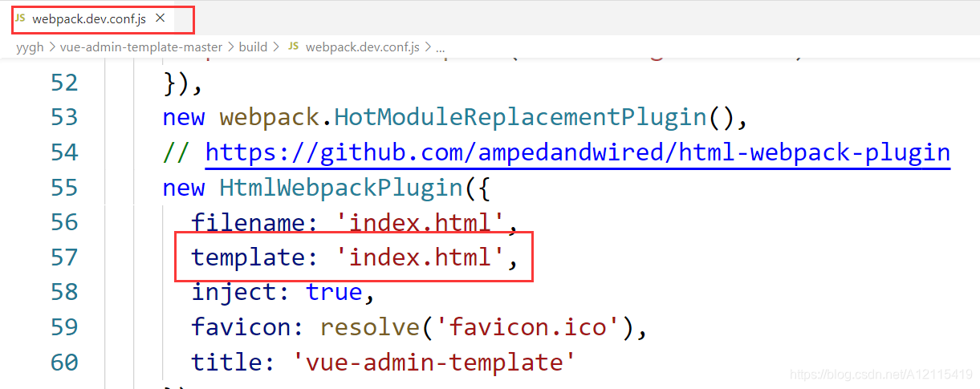Click line number 60 in the gutter
The height and width of the screenshot is (389, 980).
pos(64,362)
